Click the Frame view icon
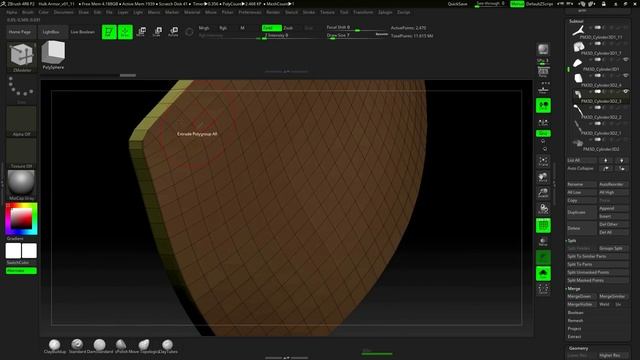Screen dimensions: 640x360 tap(543, 162)
